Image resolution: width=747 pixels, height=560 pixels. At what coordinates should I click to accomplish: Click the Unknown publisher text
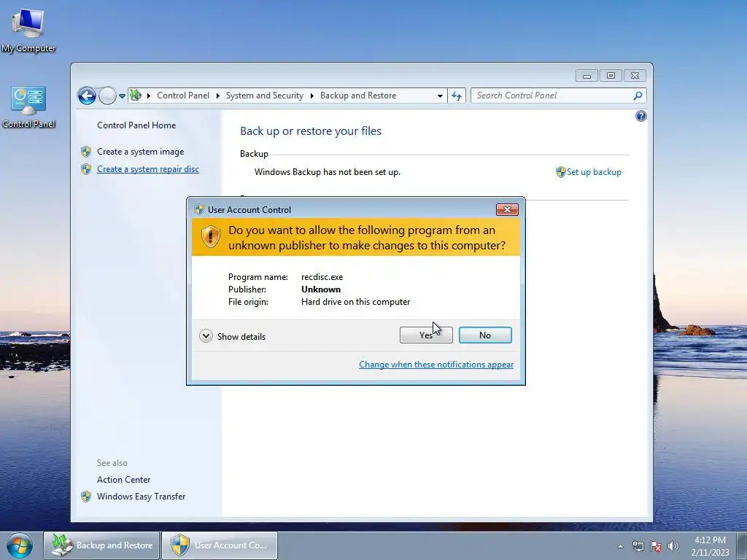coord(321,289)
